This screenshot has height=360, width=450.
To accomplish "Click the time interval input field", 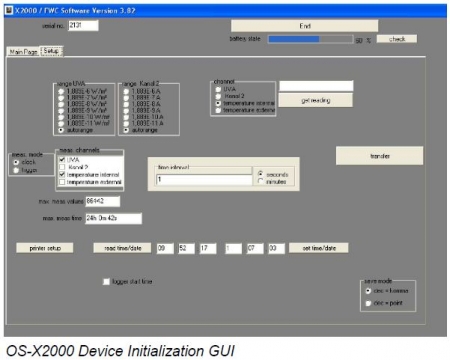I will click(204, 180).
